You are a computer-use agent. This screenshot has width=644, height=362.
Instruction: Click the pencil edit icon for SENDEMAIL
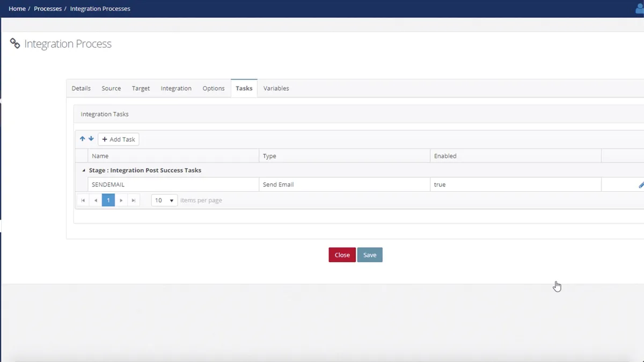click(x=641, y=185)
